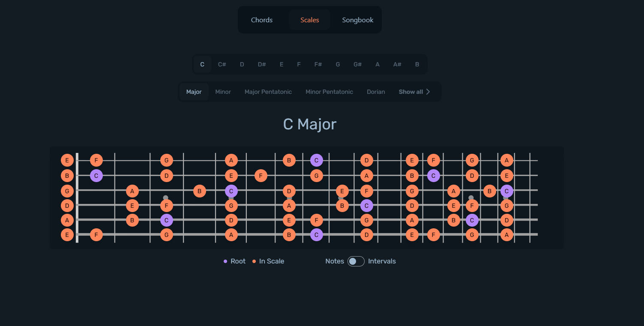The width and height of the screenshot is (644, 326).
Task: Select G# from the note picker
Action: (357, 64)
